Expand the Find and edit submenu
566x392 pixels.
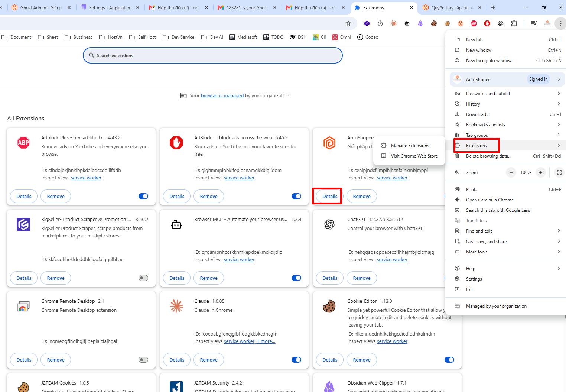pos(559,231)
